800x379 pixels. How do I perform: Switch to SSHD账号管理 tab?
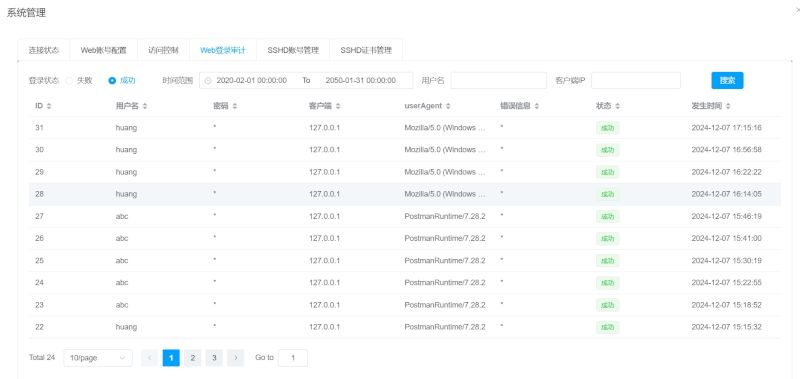(293, 50)
